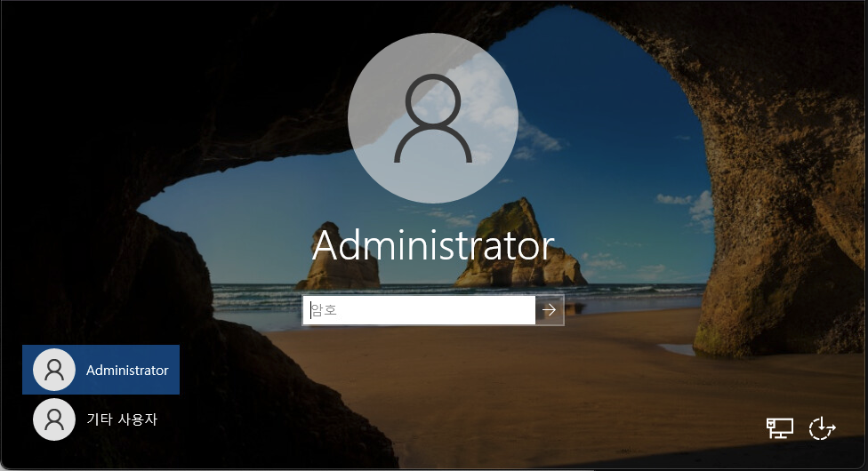Submit password with the arrow button
The image size is (868, 471).
click(550, 310)
